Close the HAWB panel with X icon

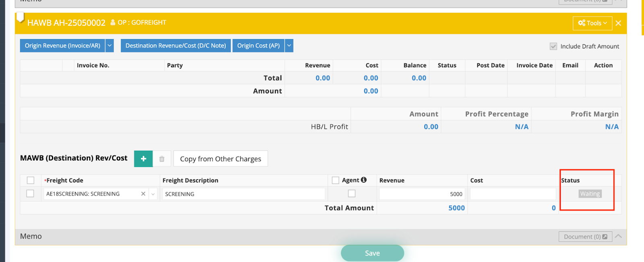point(618,23)
